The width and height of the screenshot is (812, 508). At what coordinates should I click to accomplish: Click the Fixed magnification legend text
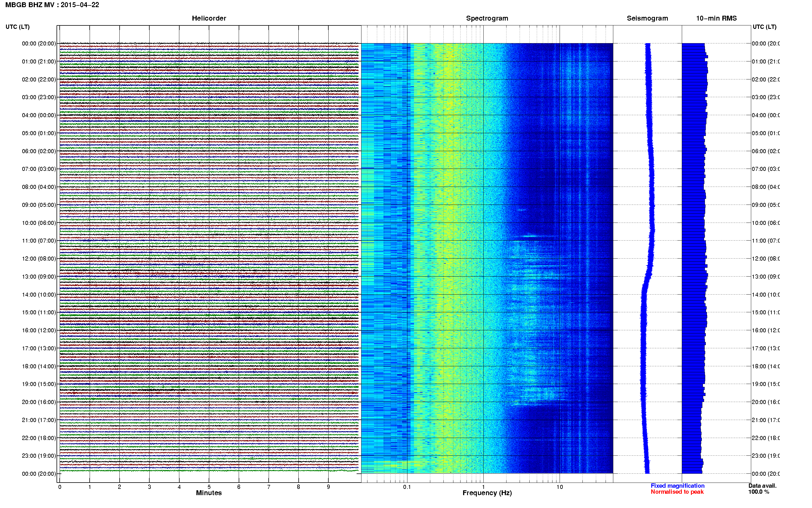[x=678, y=486]
